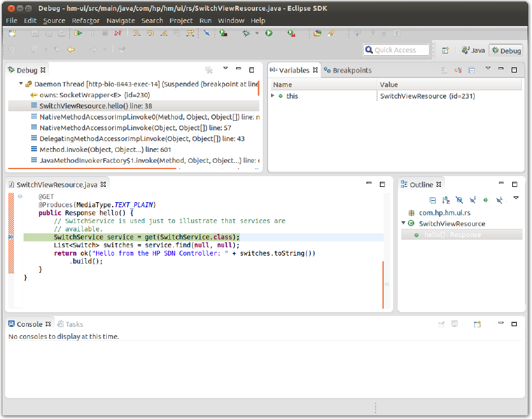Image resolution: width=532 pixels, height=419 pixels.
Task: Collapse the SwitchViewResource class in Outline
Action: pyautogui.click(x=403, y=224)
